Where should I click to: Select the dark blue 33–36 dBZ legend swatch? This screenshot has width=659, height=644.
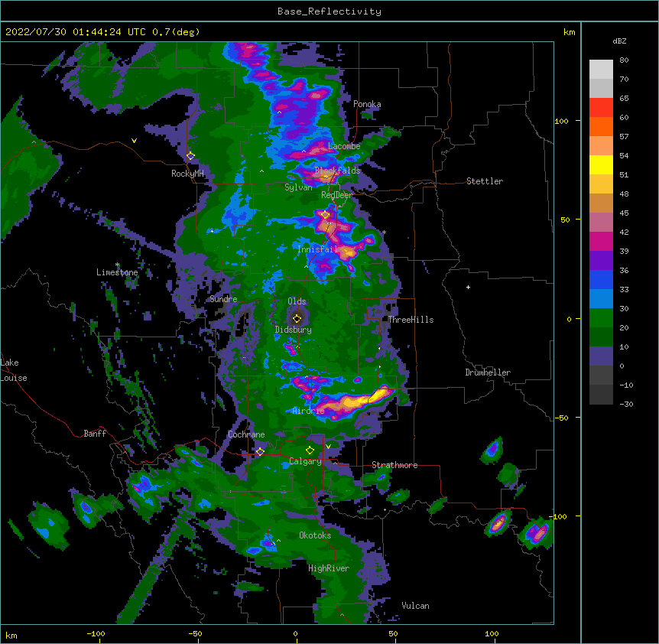coord(601,279)
